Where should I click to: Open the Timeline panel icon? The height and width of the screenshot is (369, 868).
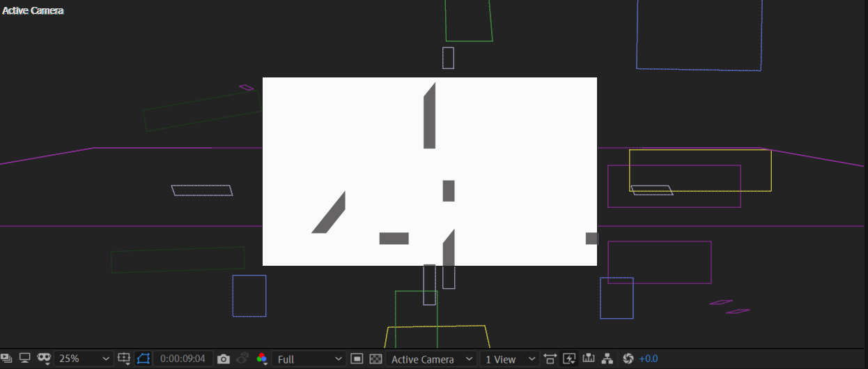[589, 359]
